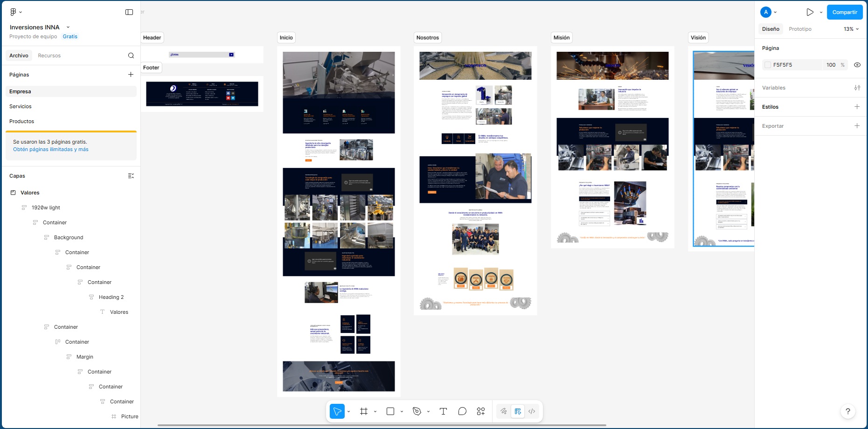Screen dimensions: 868x429
Task: Toggle the sidebar minimize icon
Action: [129, 12]
